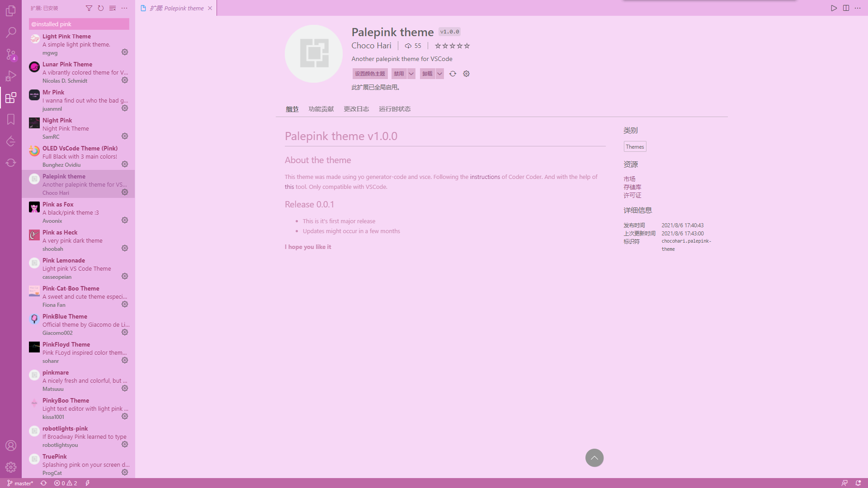Click the 设置颜色主题 set color theme button
Viewport: 868px width, 488px height.
(370, 74)
